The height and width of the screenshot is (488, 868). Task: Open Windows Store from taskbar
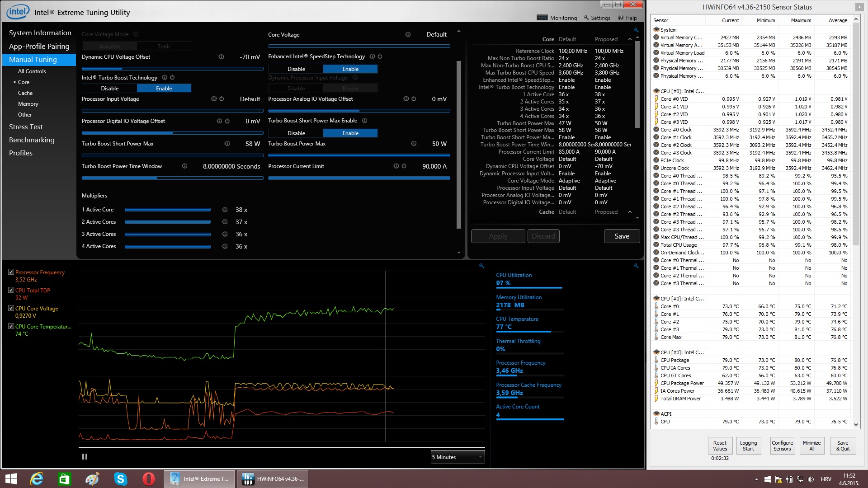[x=65, y=479]
